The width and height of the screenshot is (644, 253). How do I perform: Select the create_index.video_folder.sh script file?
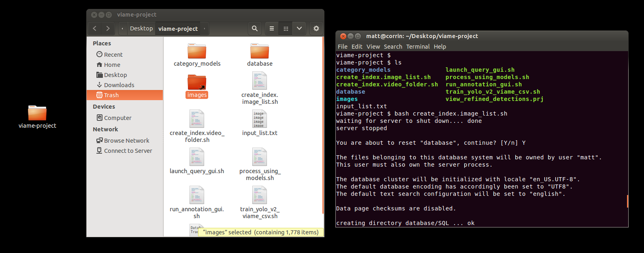197,119
